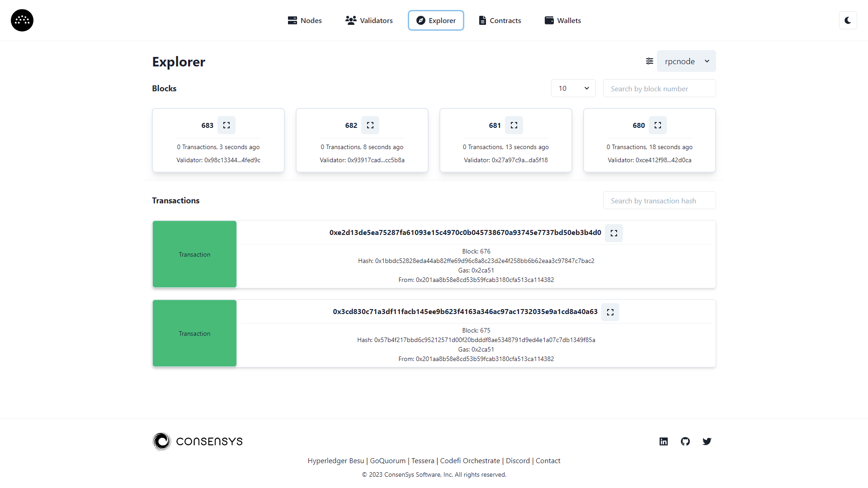Click the green Transaction block for 0x3cd830
The image size is (868, 488).
(194, 333)
